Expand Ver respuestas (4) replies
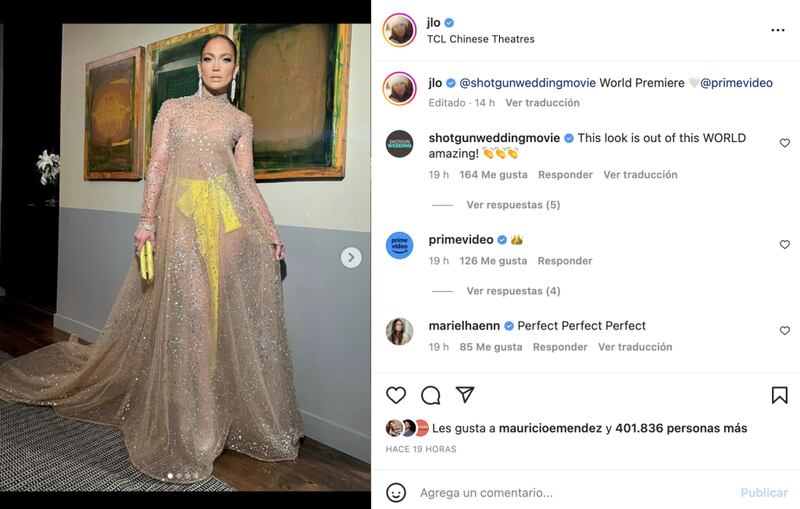 click(x=513, y=291)
